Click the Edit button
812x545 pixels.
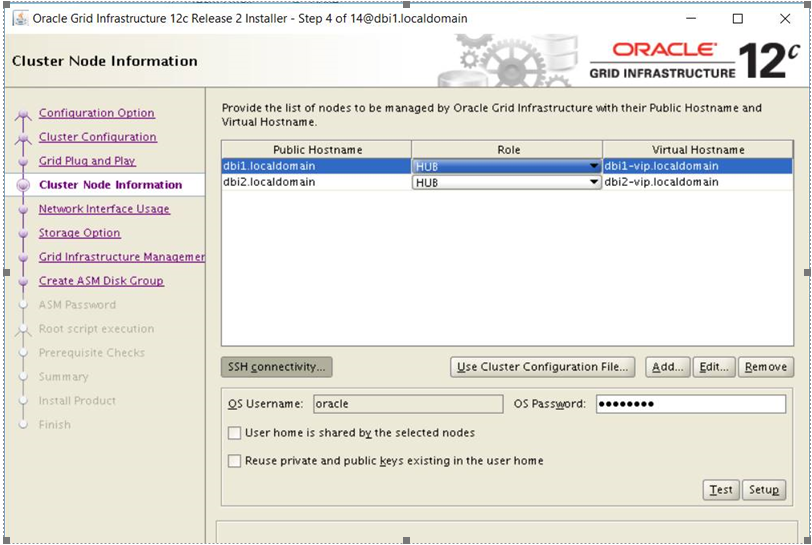pyautogui.click(x=714, y=367)
